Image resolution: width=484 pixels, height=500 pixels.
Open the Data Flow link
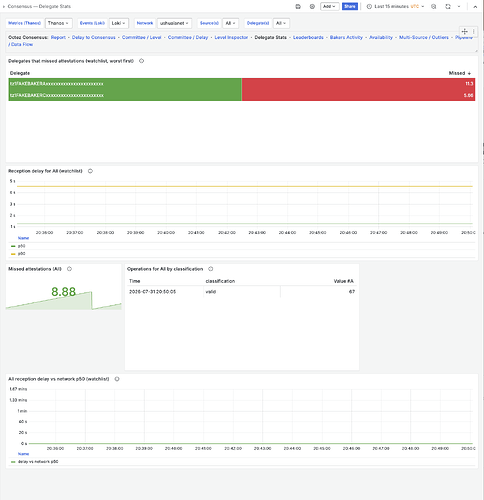point(22,44)
